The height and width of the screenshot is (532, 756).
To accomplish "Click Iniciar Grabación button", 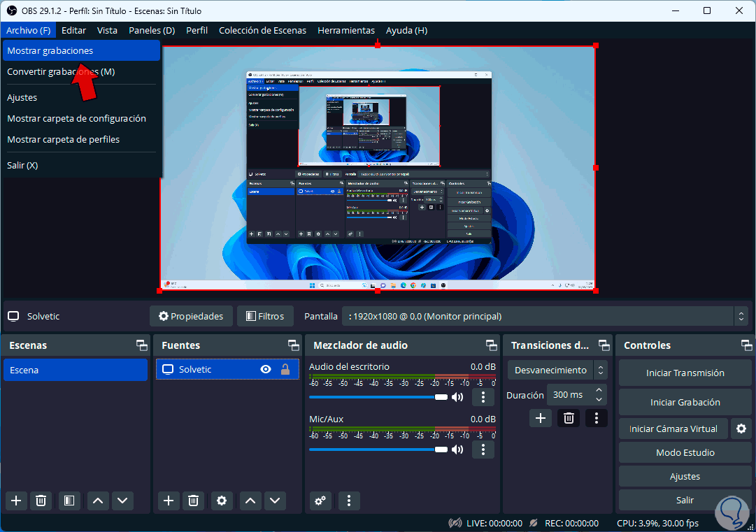I will pyautogui.click(x=685, y=402).
